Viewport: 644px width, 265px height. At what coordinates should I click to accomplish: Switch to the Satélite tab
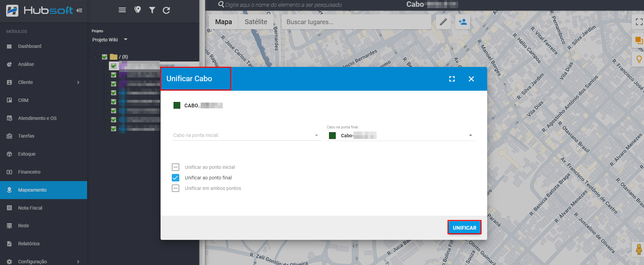tap(256, 22)
